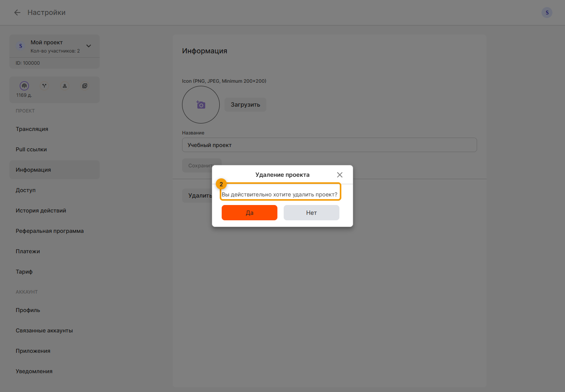This screenshot has width=565, height=392.
Task: Click the 'Вы действительно хотите удалить проект?' message
Action: click(x=279, y=194)
